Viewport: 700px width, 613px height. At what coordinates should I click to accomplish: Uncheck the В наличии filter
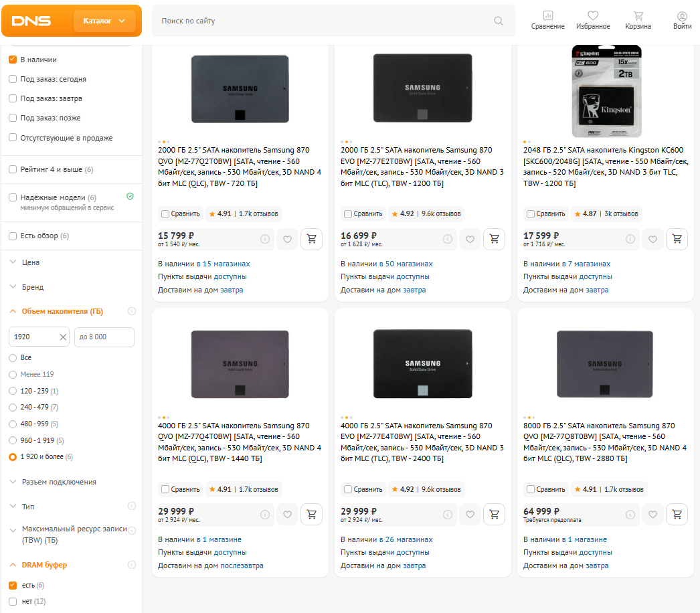pyautogui.click(x=13, y=60)
